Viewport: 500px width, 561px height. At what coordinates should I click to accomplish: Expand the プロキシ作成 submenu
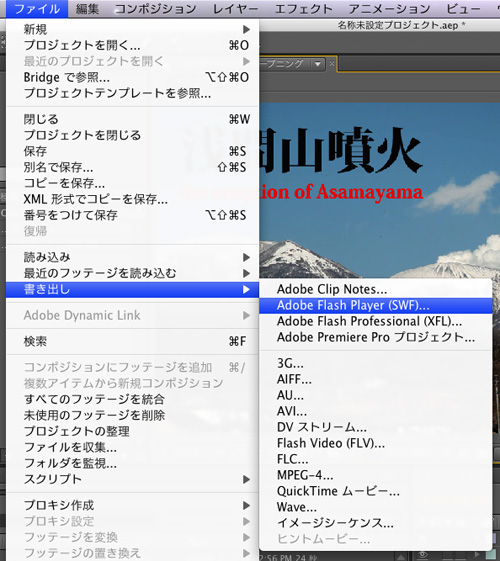pyautogui.click(x=132, y=505)
